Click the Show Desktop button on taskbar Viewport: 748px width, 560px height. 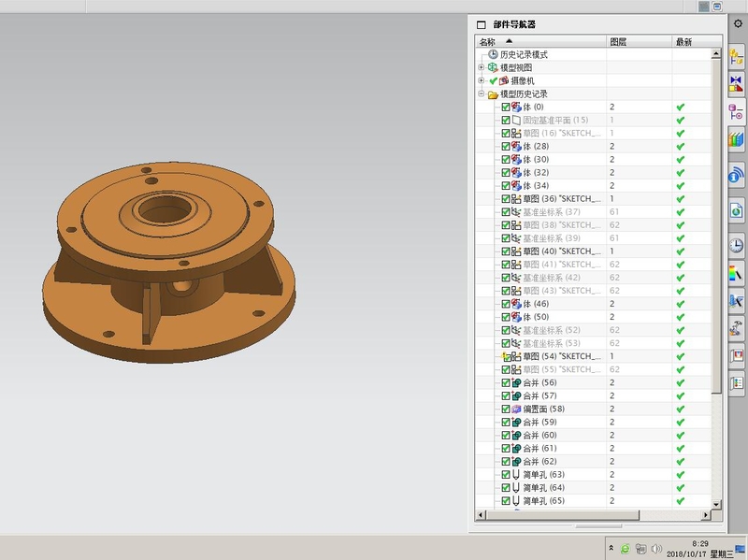pos(741,549)
